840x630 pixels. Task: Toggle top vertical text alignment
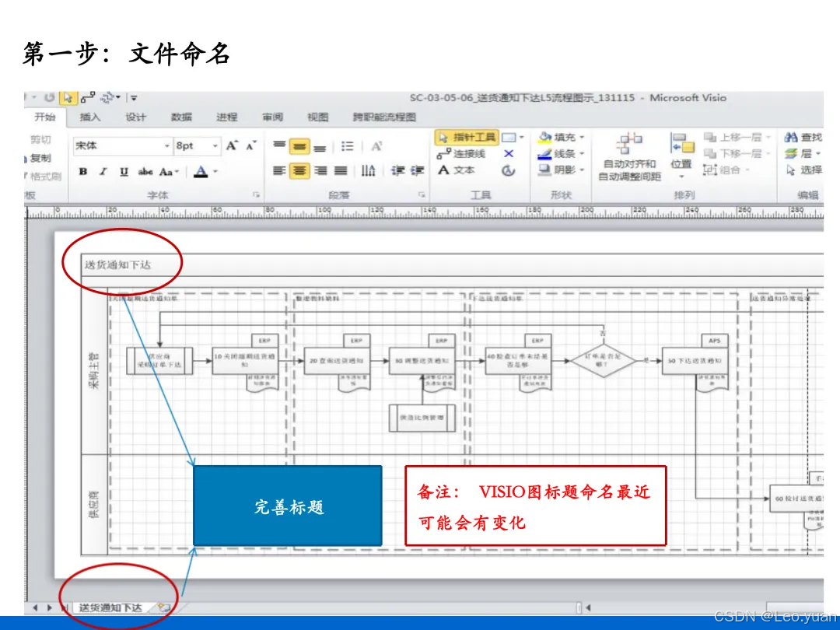pos(279,145)
